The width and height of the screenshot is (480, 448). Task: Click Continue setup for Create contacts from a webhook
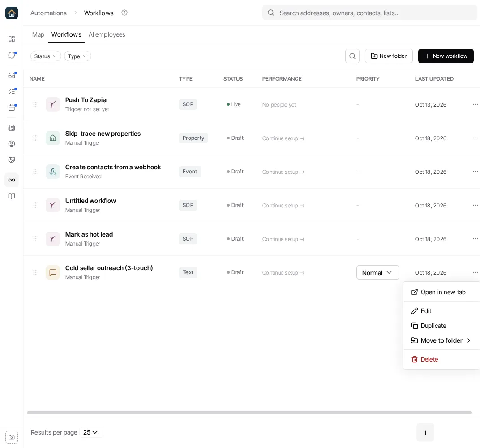point(283,172)
